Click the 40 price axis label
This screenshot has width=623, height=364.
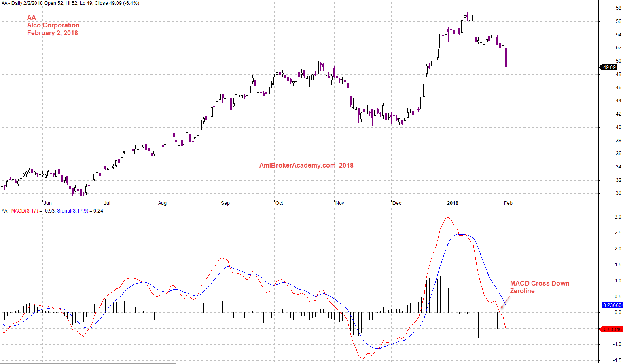point(619,127)
